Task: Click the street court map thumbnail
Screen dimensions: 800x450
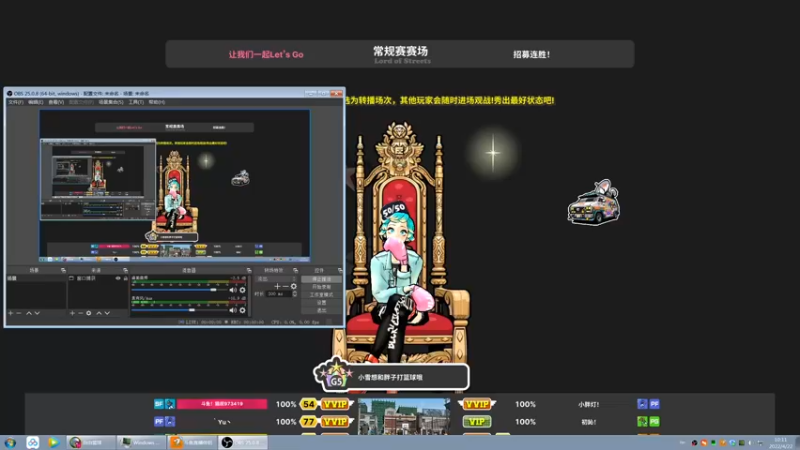Action: point(404,417)
